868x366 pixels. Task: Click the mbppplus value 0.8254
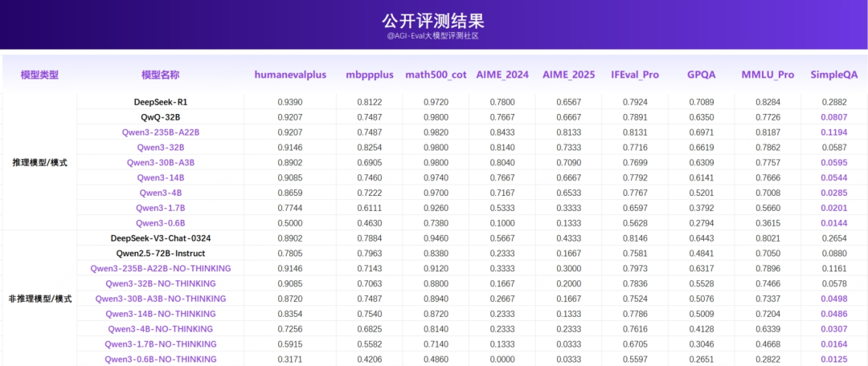[x=370, y=148]
